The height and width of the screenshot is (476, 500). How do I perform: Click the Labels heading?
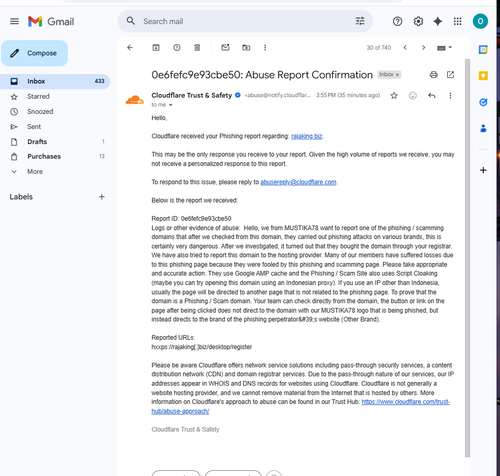tap(21, 197)
